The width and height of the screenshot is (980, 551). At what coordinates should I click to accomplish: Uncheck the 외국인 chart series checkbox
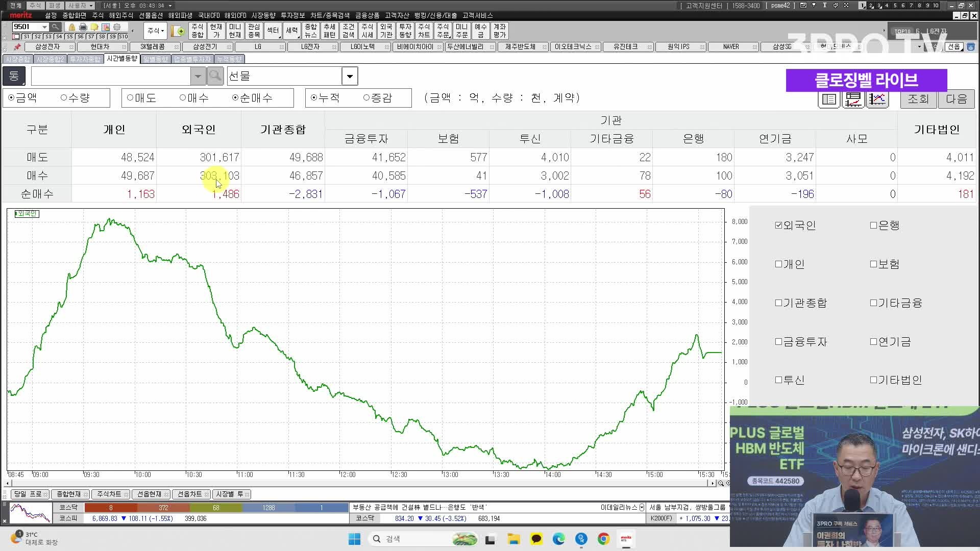click(778, 225)
